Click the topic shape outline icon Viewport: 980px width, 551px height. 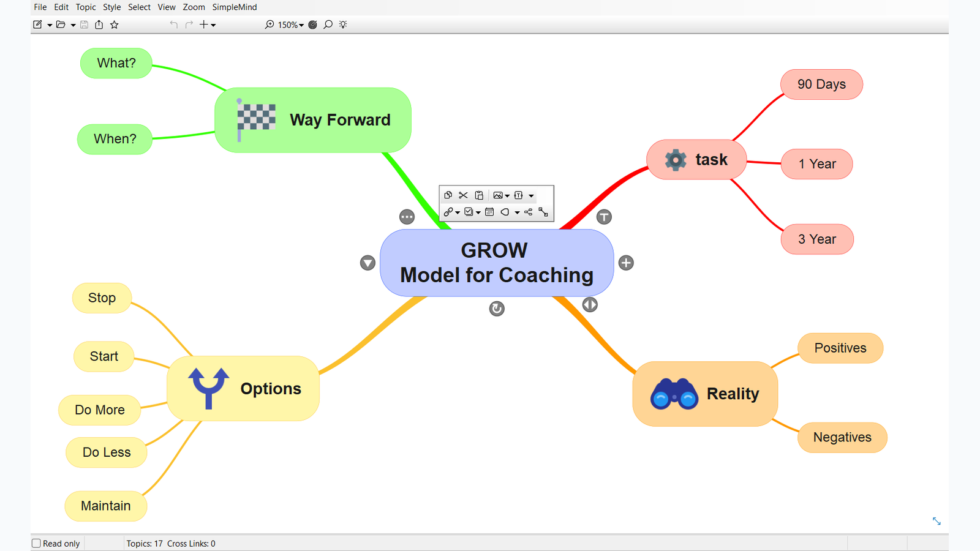click(x=505, y=212)
